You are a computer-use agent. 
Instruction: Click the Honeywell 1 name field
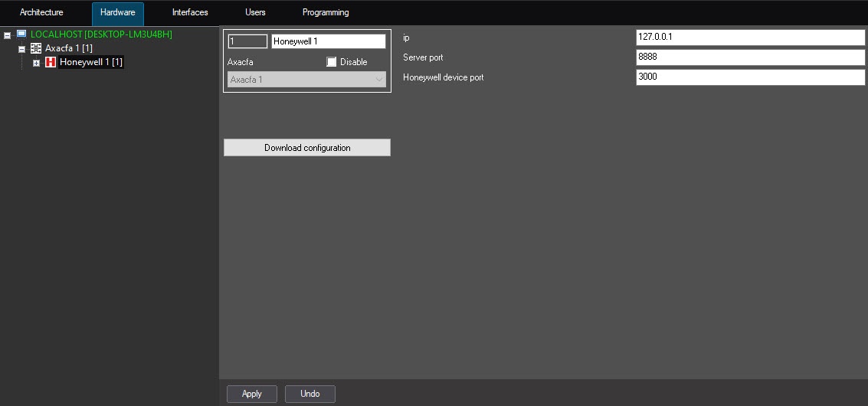328,41
